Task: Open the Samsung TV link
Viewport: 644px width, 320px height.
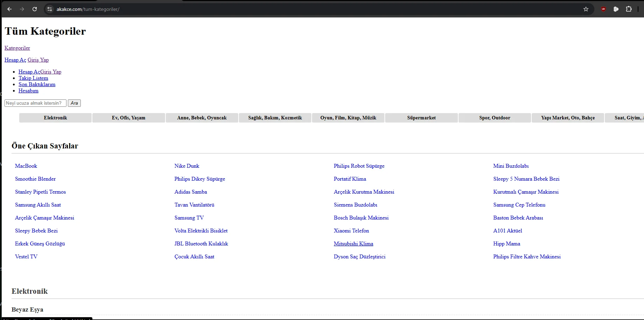Action: click(x=189, y=218)
